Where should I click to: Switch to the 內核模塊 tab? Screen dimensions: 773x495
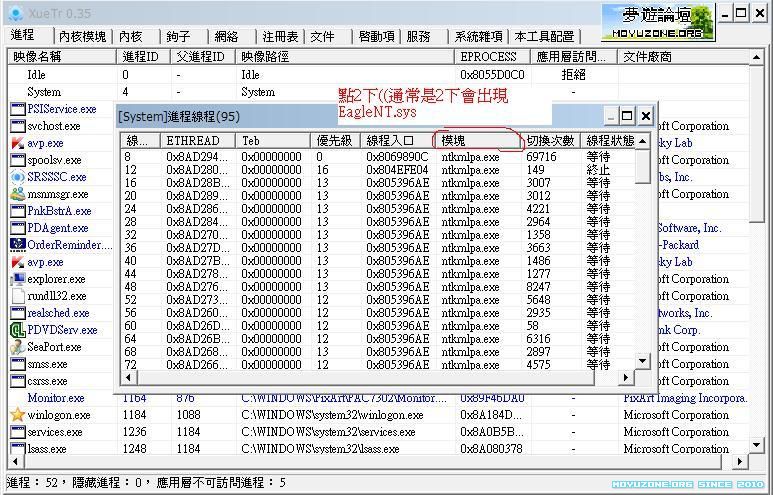[82, 36]
